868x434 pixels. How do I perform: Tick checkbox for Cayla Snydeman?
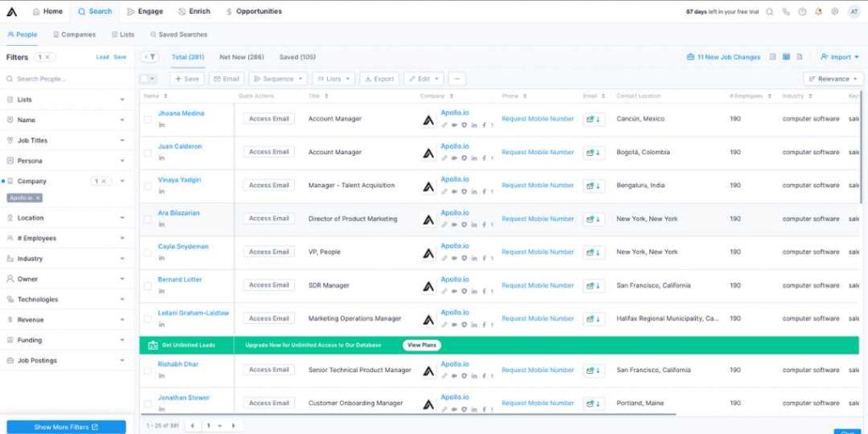147,253
